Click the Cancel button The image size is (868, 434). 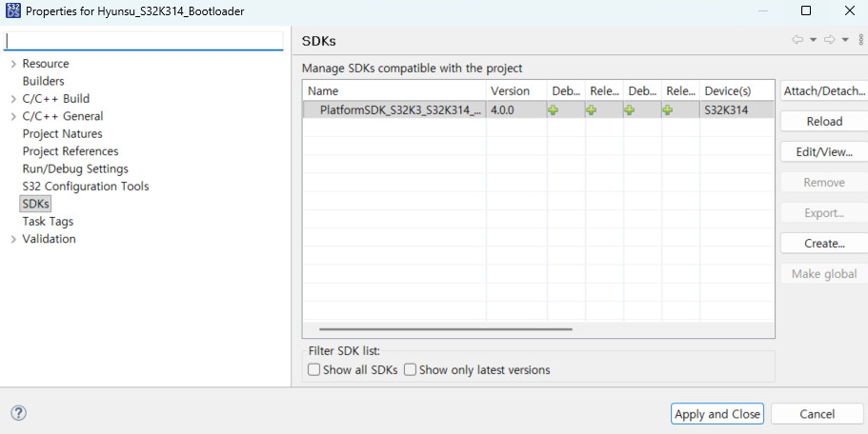coord(818,414)
